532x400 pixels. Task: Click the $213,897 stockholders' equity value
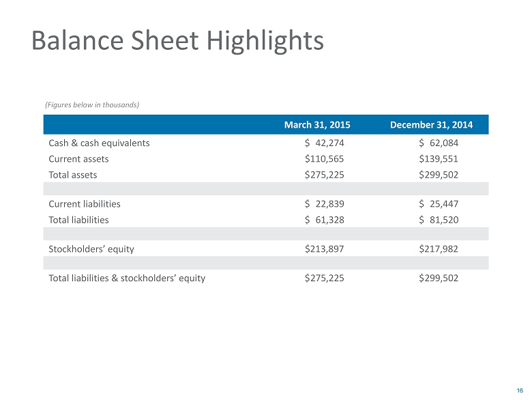click(x=324, y=248)
